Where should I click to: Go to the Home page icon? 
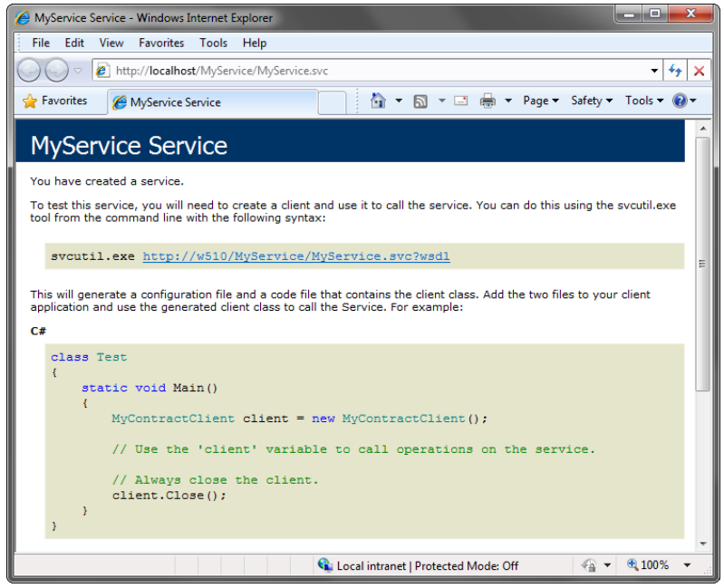coord(379,101)
